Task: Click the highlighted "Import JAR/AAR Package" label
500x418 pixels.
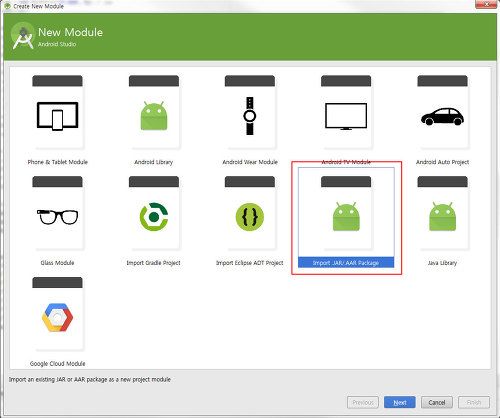Action: [346, 263]
